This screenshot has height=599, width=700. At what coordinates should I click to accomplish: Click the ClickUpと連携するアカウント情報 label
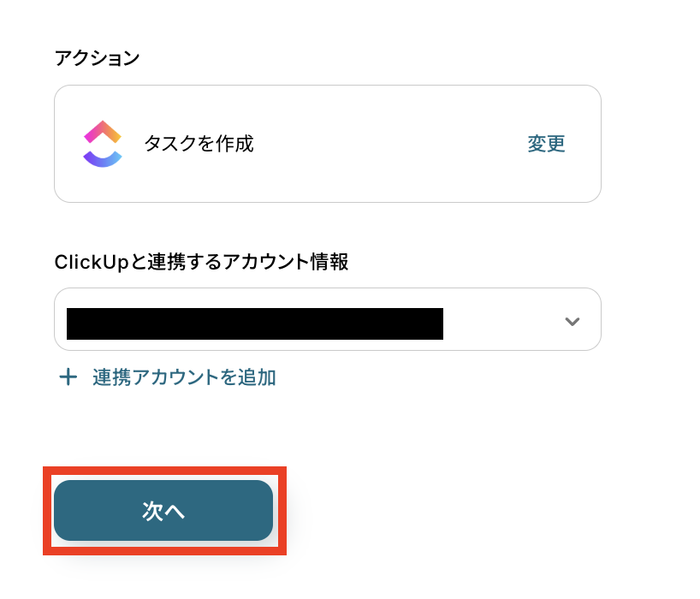point(201,262)
